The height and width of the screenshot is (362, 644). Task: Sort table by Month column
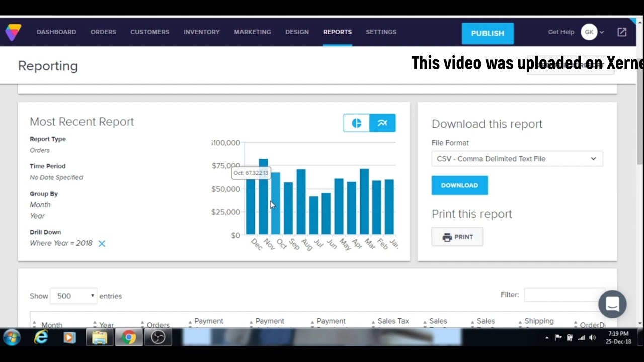click(x=52, y=325)
